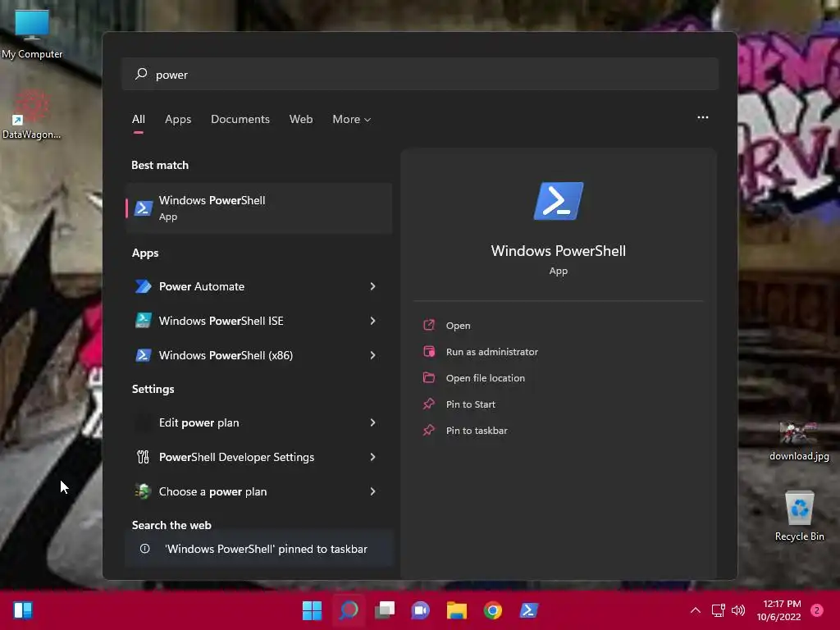Click the Edit power plan text
The image size is (840, 630).
pos(199,422)
